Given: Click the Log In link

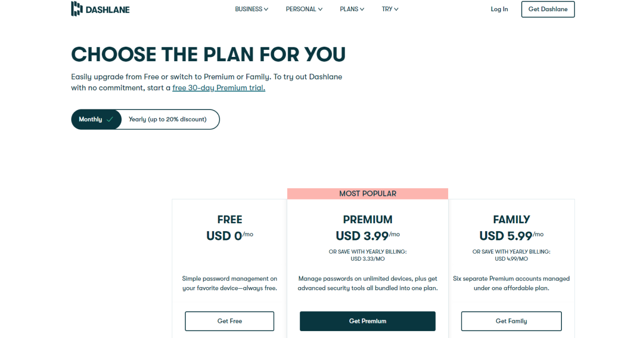Looking at the screenshot, I should click(499, 9).
